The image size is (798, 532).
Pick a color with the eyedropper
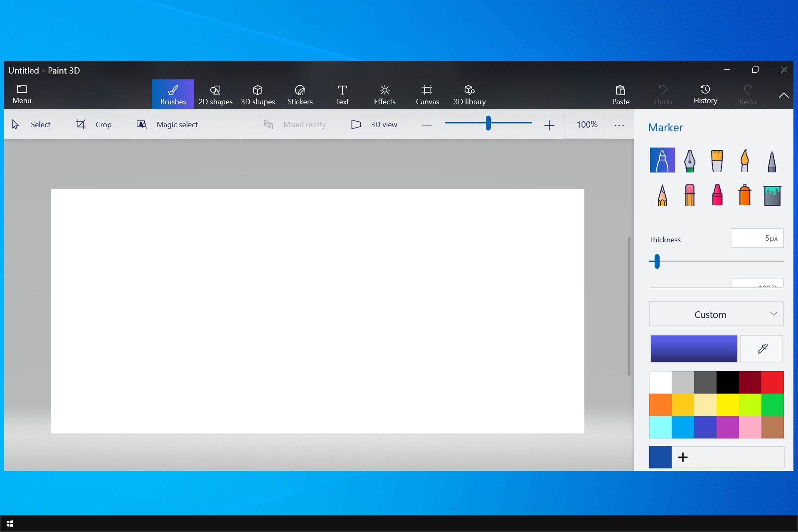761,348
